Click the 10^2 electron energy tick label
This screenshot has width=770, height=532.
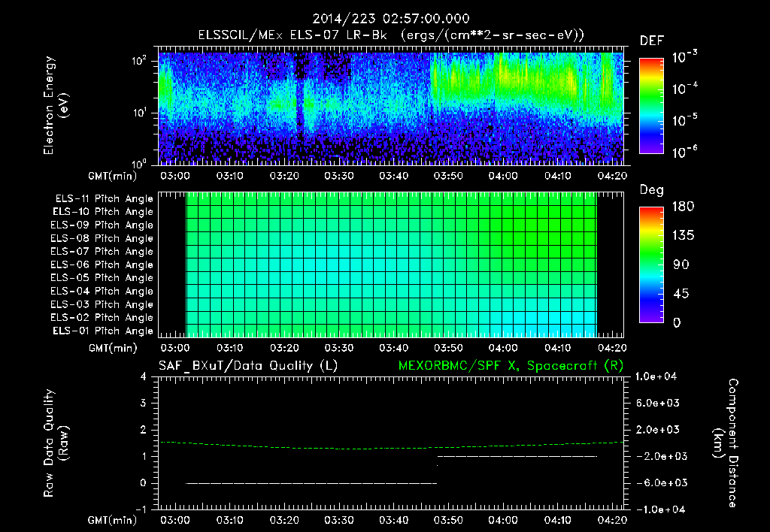139,61
